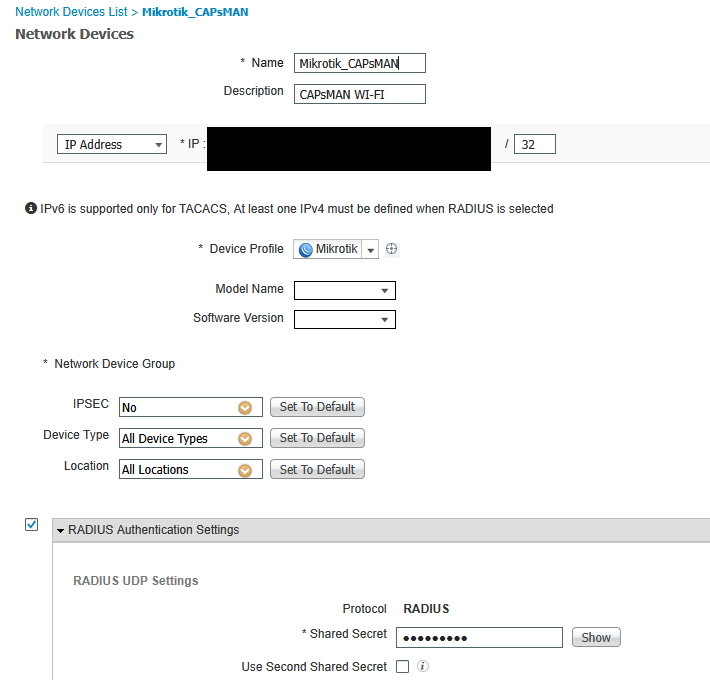The height and width of the screenshot is (680, 710).
Task: Click the IPv6 info icon
Action: (x=31, y=208)
